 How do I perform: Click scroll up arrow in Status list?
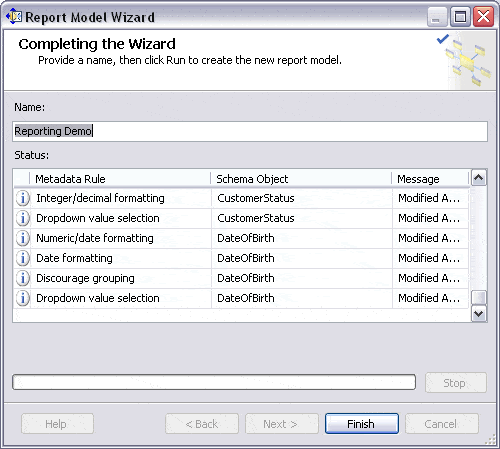(x=479, y=178)
